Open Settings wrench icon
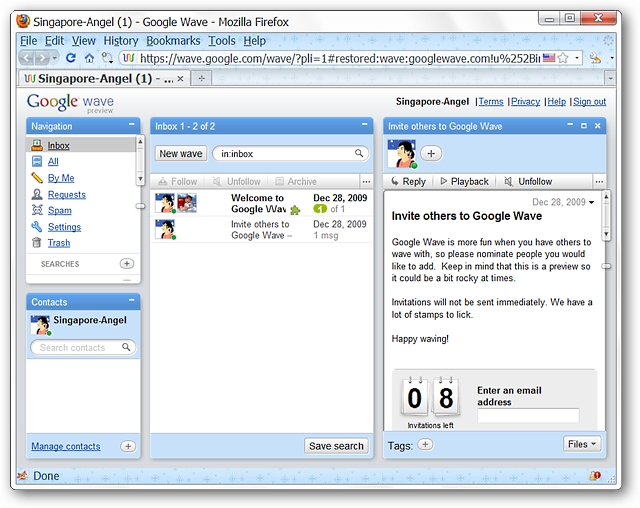 pos(37,226)
